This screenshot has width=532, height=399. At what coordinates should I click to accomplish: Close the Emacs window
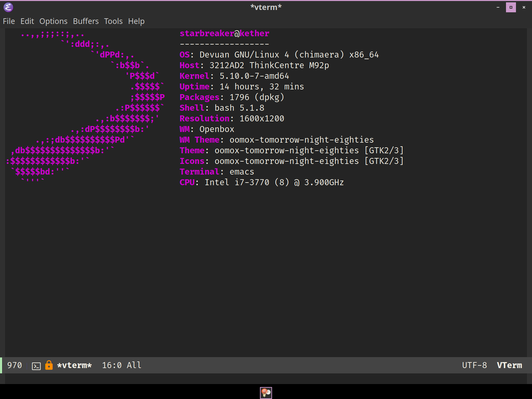pyautogui.click(x=524, y=7)
